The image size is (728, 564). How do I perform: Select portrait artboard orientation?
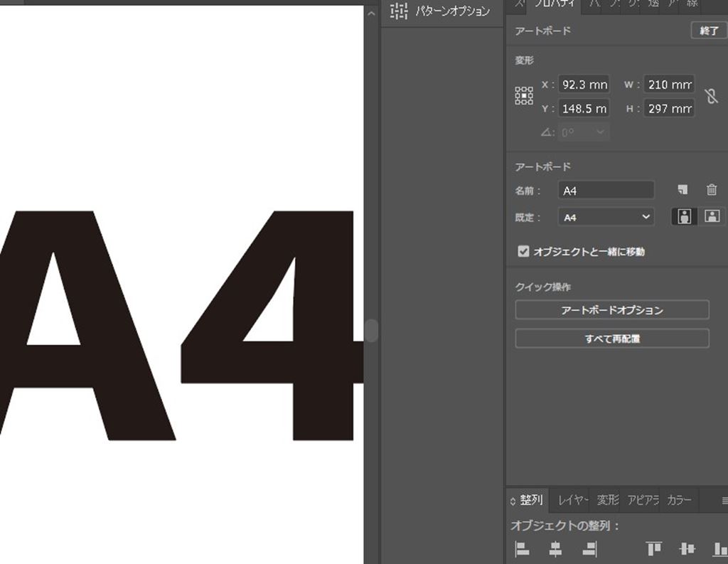pyautogui.click(x=684, y=217)
